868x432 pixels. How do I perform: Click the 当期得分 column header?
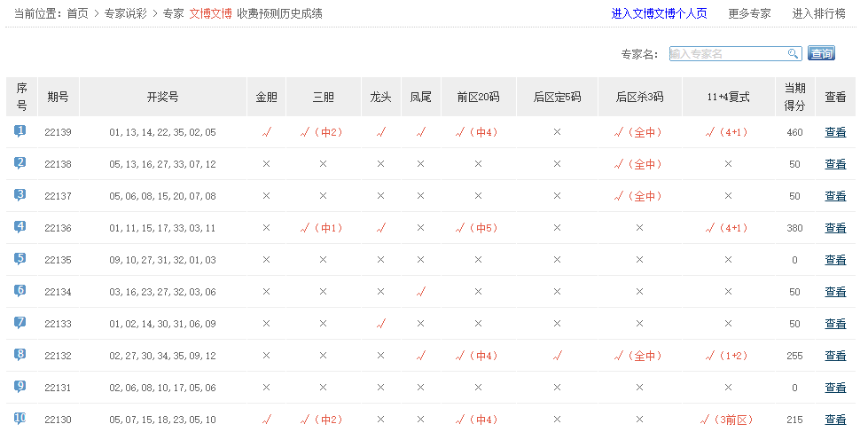coord(794,97)
